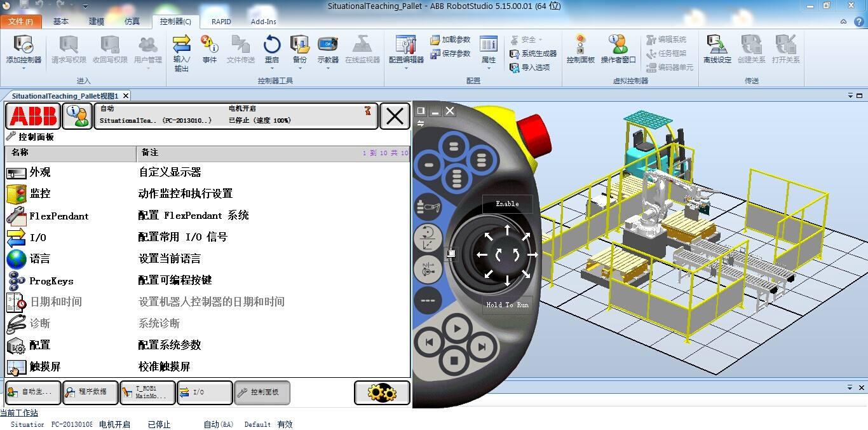
Task: Click the 当前工作站 link
Action: pyautogui.click(x=19, y=413)
